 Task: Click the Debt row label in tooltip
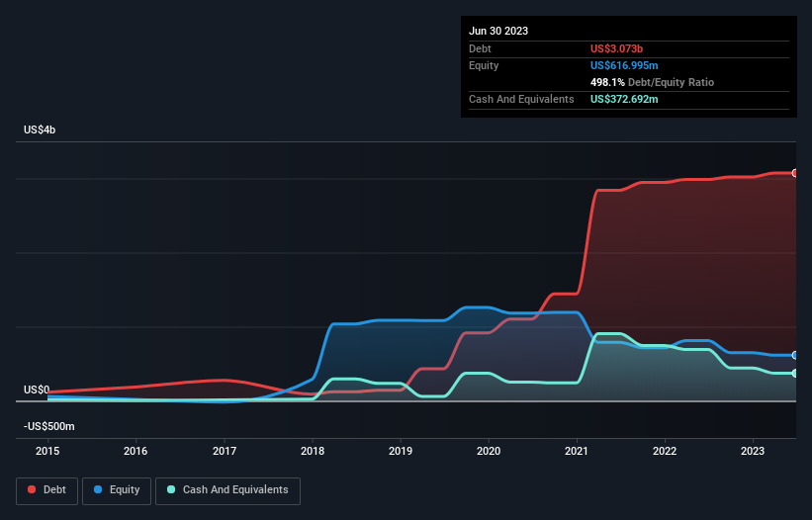point(480,48)
